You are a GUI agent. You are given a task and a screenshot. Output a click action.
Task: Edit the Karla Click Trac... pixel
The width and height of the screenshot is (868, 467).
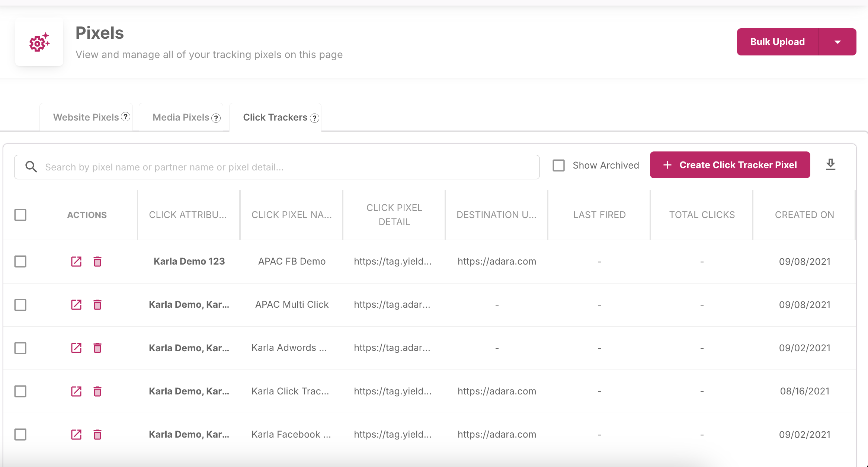[76, 391]
